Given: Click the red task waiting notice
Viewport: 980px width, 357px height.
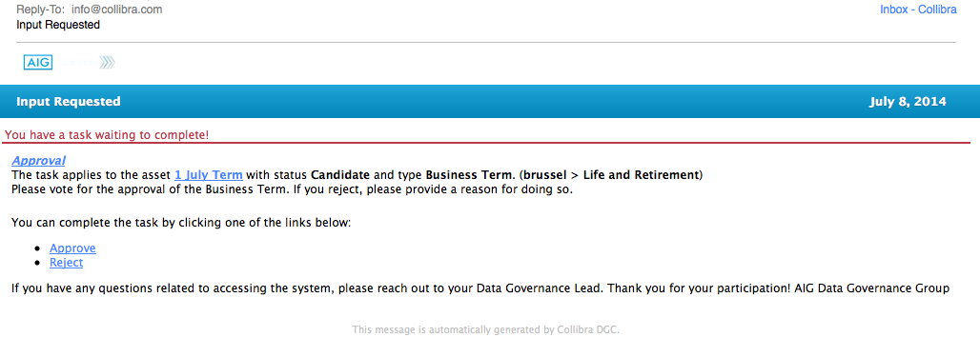Looking at the screenshot, I should tap(107, 135).
